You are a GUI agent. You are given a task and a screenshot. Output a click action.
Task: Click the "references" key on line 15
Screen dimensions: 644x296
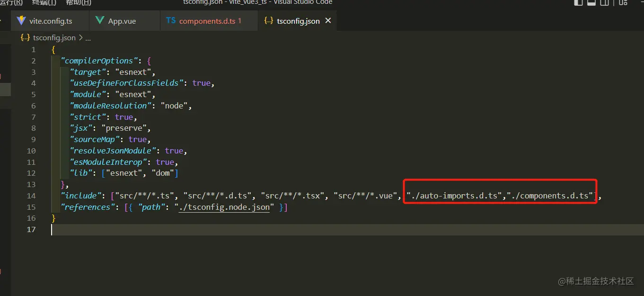(88, 207)
